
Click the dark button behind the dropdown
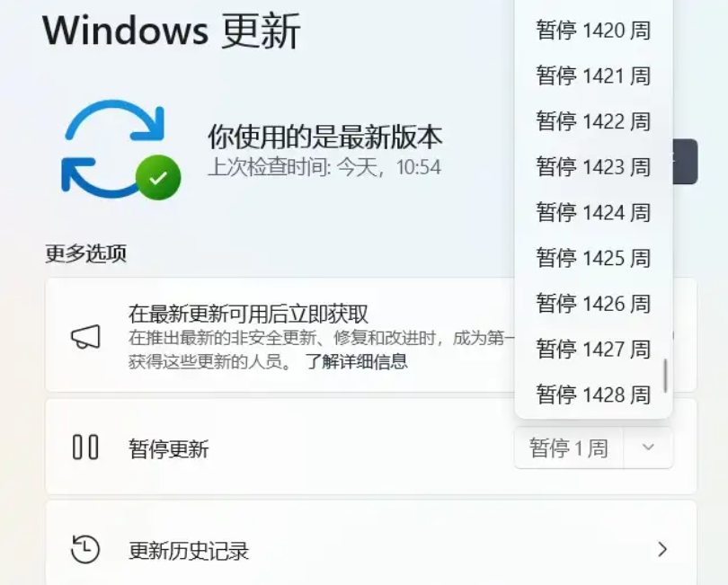pos(685,161)
